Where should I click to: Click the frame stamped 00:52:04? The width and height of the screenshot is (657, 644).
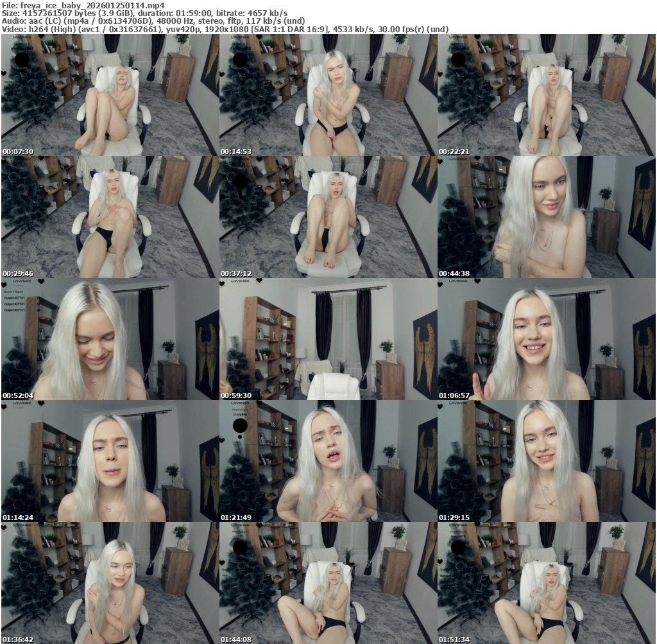[x=110, y=339]
